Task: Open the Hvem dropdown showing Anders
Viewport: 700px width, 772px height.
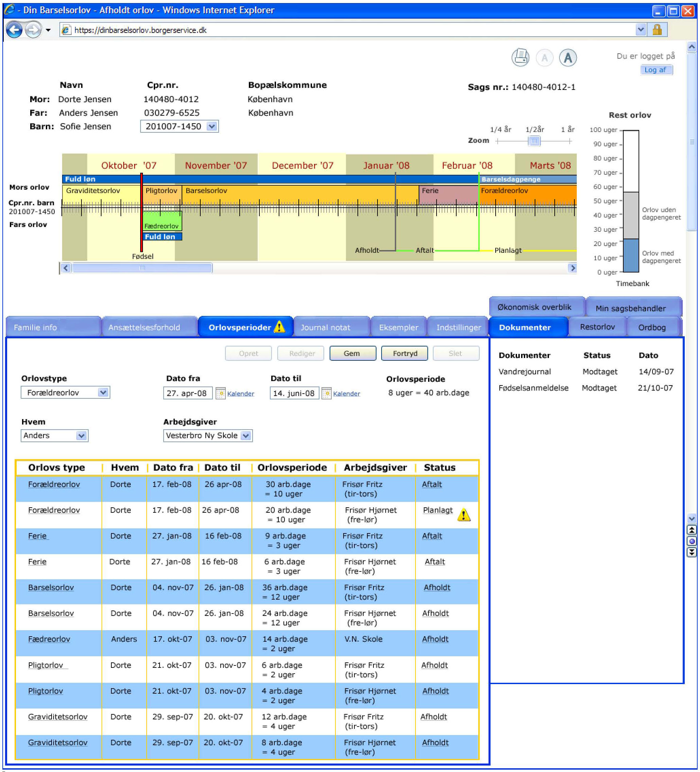Action: point(81,436)
